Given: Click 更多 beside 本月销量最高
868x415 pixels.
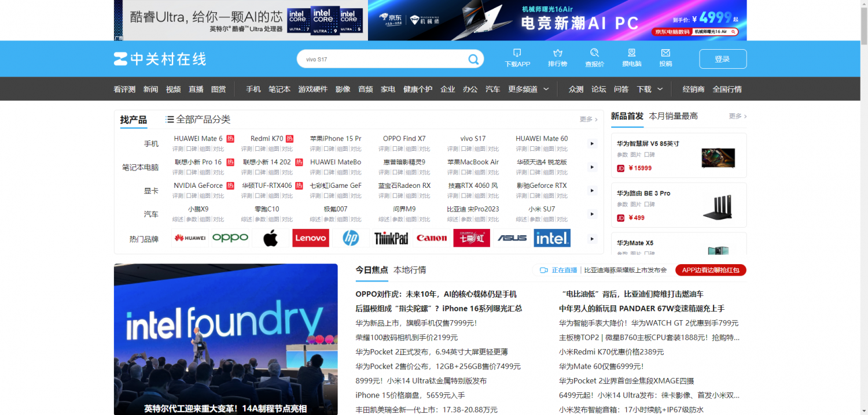Looking at the screenshot, I should click(x=738, y=116).
